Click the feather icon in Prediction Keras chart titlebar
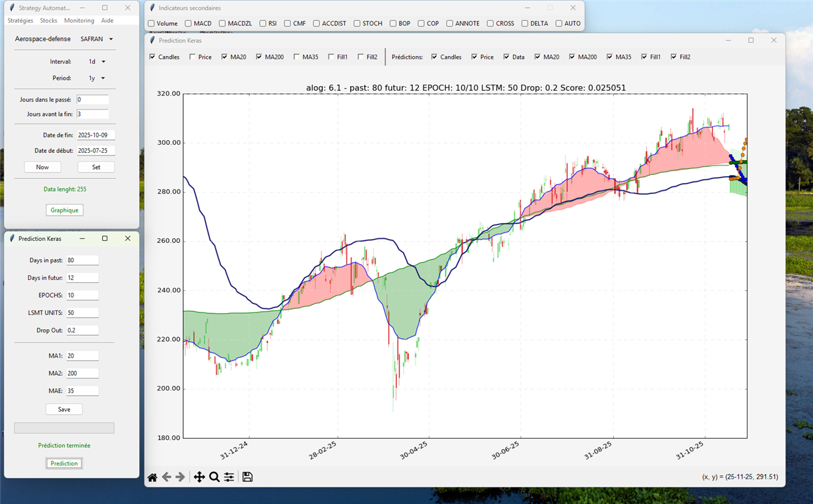Image resolution: width=813 pixels, height=504 pixels. pos(152,41)
